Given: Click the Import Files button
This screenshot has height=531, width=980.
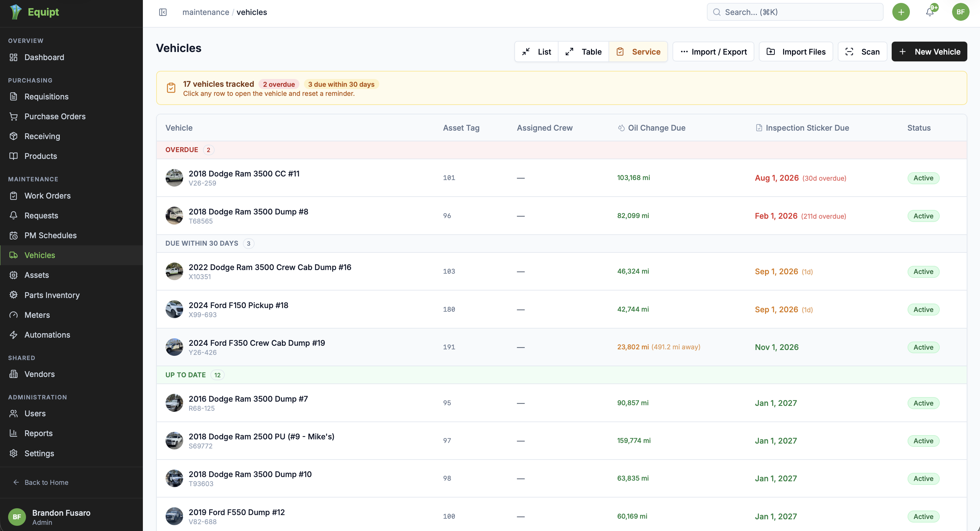Looking at the screenshot, I should coord(796,51).
